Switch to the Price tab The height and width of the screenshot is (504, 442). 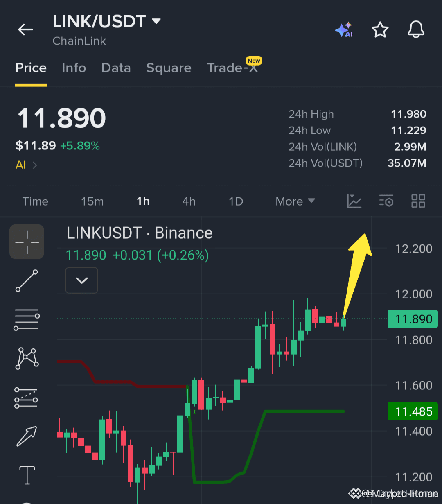pyautogui.click(x=31, y=68)
